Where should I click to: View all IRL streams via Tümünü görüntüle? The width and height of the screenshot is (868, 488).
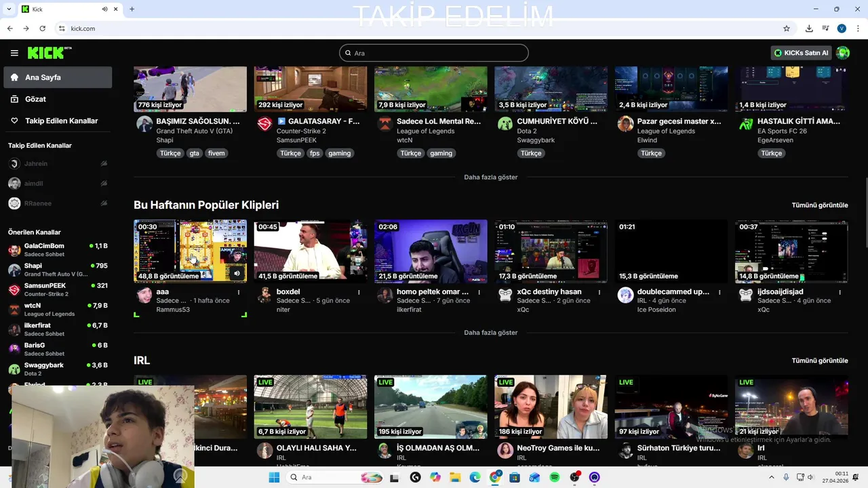[x=820, y=361]
